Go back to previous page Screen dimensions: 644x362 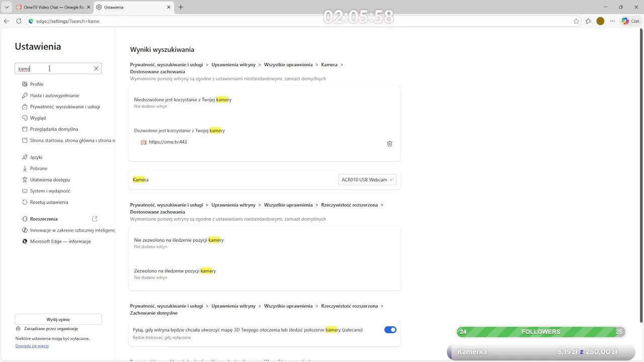tap(7, 21)
